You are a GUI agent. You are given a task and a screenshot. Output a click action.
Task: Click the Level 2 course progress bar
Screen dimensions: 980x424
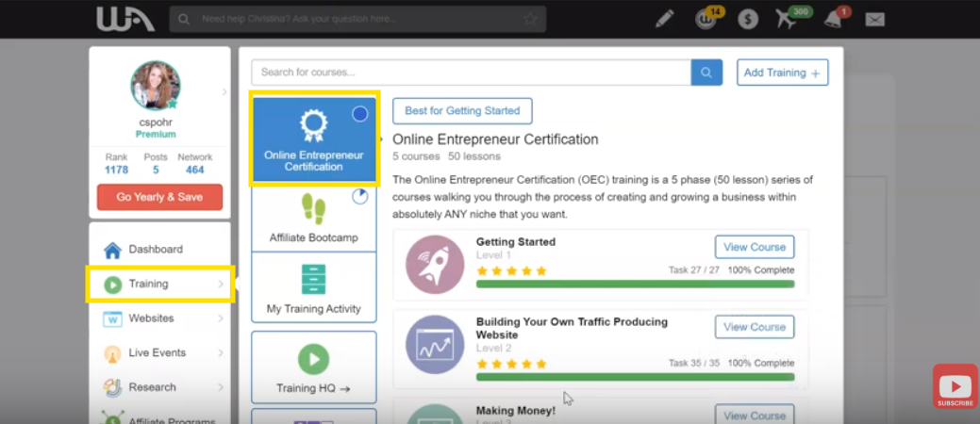pyautogui.click(x=635, y=377)
